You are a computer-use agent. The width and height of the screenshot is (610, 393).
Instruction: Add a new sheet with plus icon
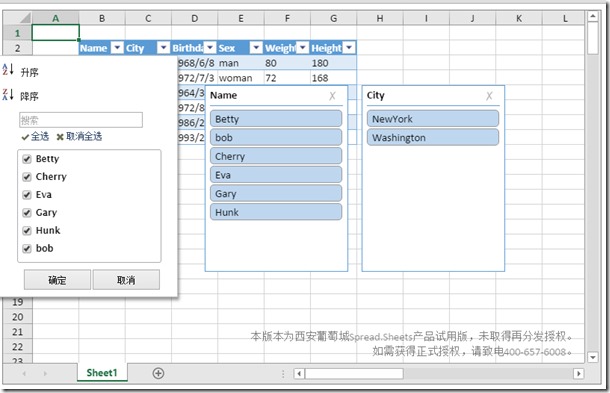(x=158, y=373)
